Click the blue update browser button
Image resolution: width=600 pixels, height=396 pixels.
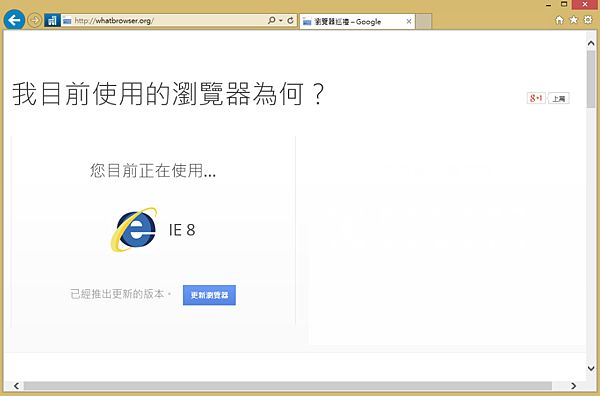209,295
